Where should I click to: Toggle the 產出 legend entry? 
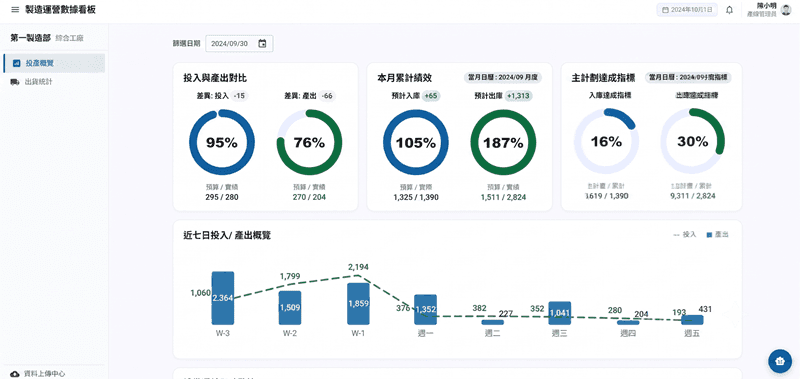[717, 235]
